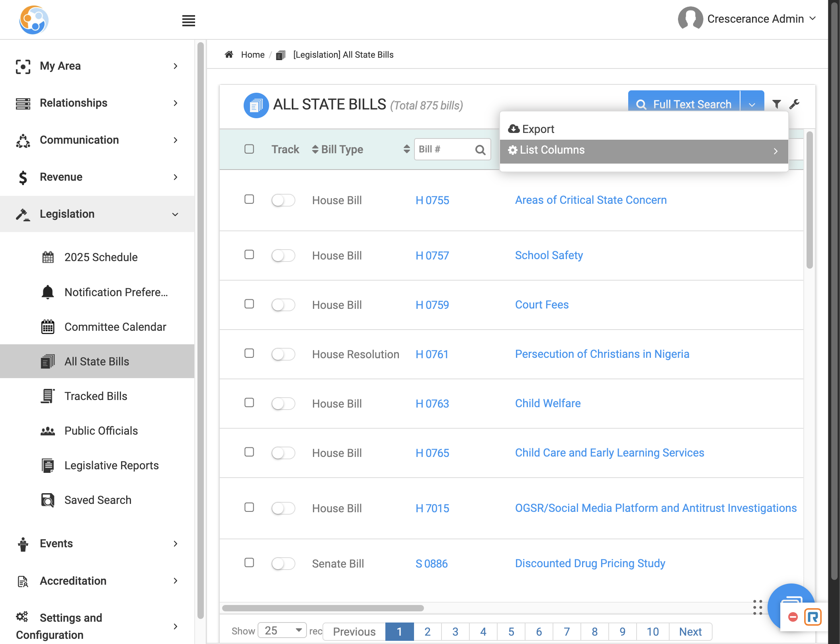Open bill number H 7015 link
Image resolution: width=840 pixels, height=644 pixels.
[432, 508]
